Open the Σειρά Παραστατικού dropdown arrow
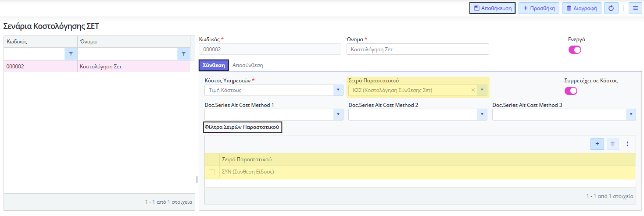 [482, 90]
